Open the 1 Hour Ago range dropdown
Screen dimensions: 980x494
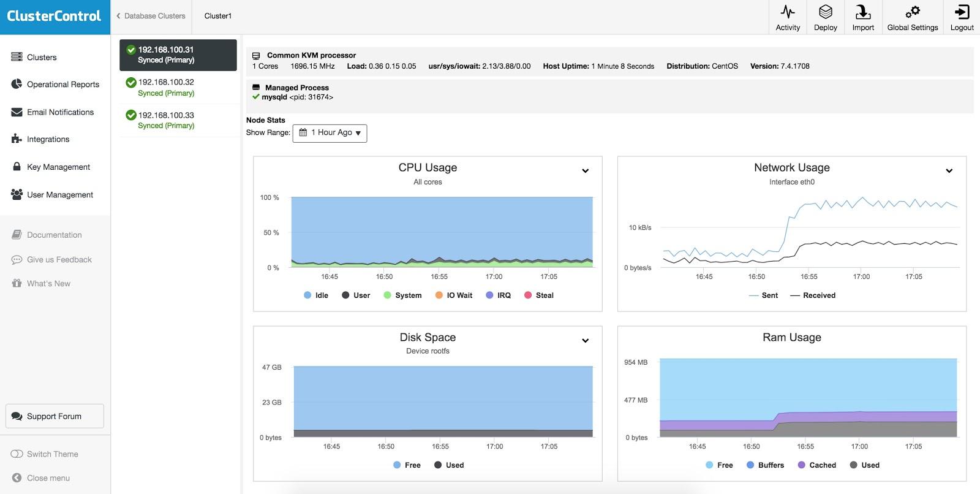(330, 133)
